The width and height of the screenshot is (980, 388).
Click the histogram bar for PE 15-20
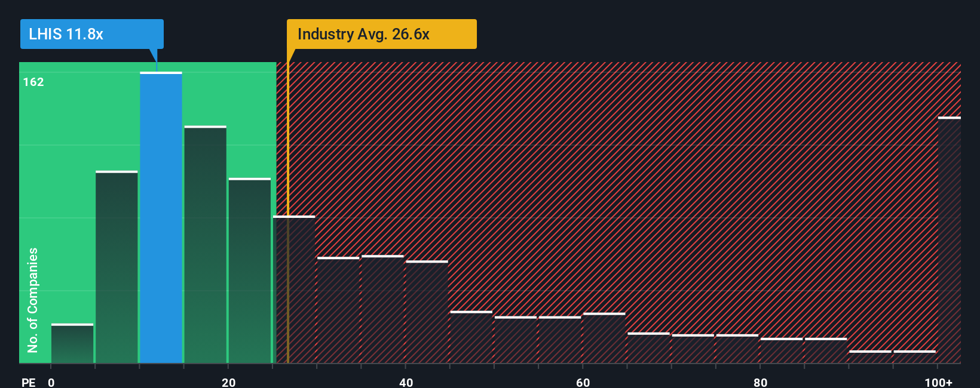pos(206,244)
